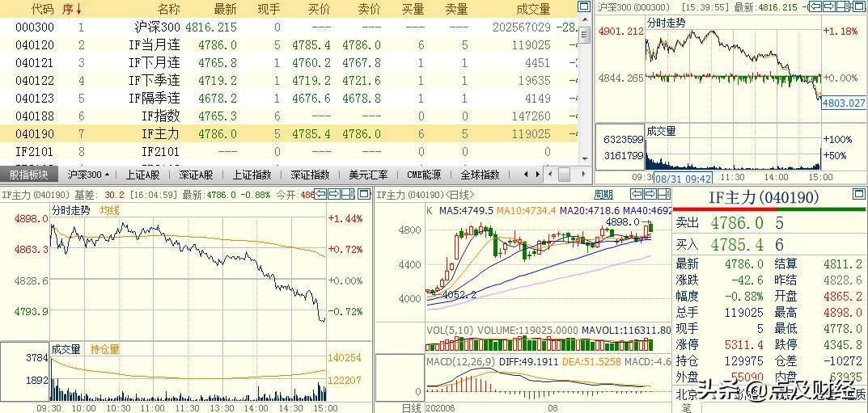Sort quotes by 最新 column
The width and height of the screenshot is (868, 413).
pyautogui.click(x=225, y=9)
